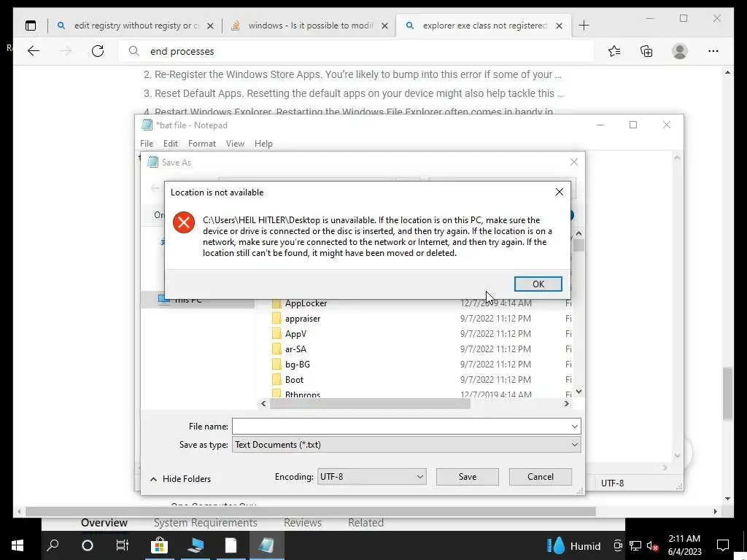The height and width of the screenshot is (560, 747).
Task: Expand the File name history dropdown arrow
Action: tap(575, 426)
